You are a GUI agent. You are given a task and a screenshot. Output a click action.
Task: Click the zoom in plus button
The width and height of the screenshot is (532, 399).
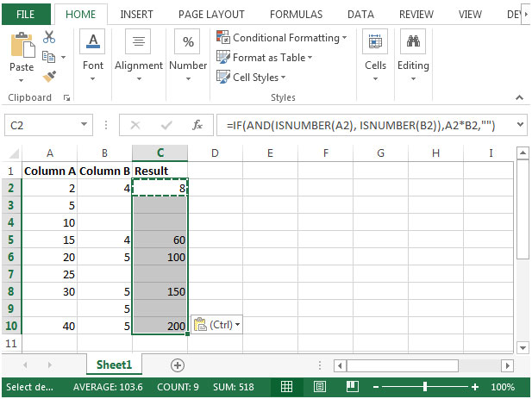coord(475,387)
